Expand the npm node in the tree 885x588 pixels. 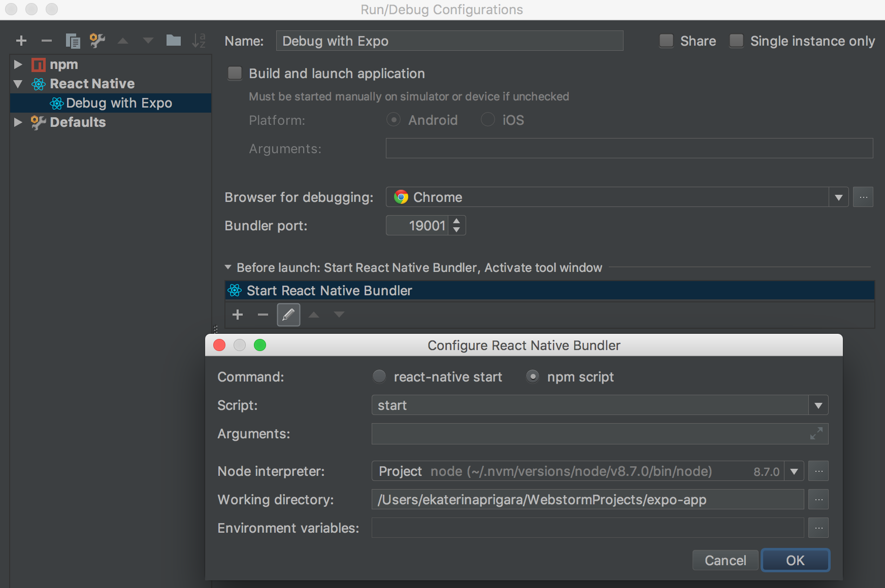[18, 64]
